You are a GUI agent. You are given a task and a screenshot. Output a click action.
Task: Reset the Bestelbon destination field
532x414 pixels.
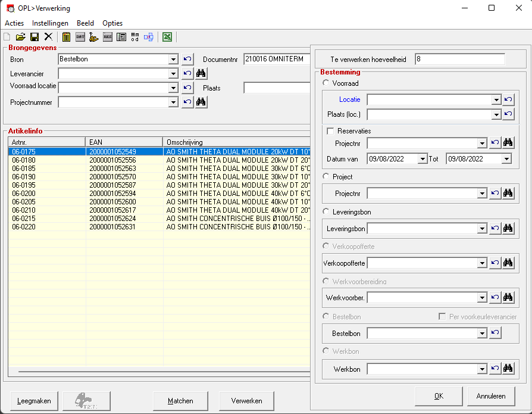[x=495, y=333]
